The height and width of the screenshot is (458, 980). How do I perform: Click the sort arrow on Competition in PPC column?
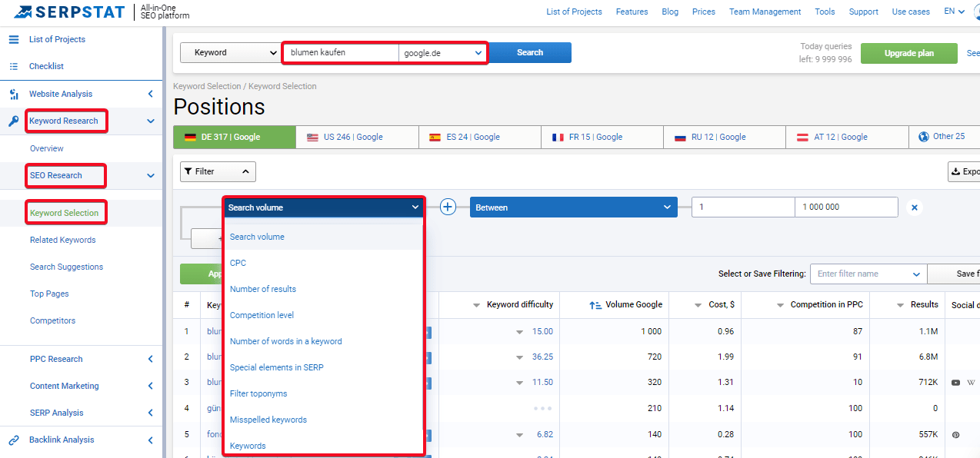(x=781, y=305)
